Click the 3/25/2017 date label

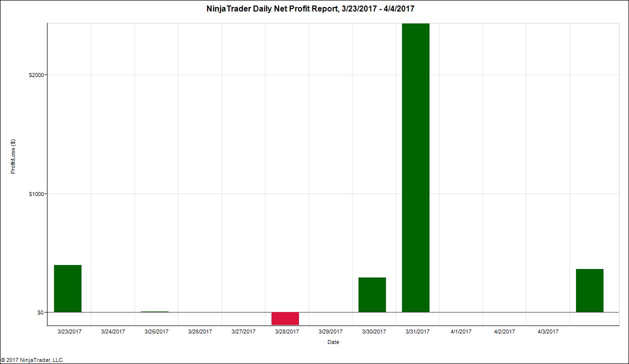click(x=156, y=331)
